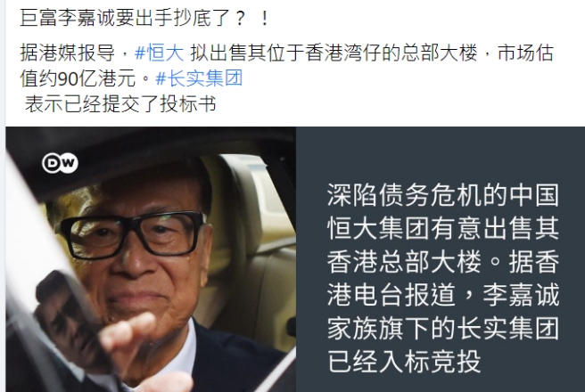Click the caption line 深陷债务危机的中国
585x392 pixels.
click(443, 195)
